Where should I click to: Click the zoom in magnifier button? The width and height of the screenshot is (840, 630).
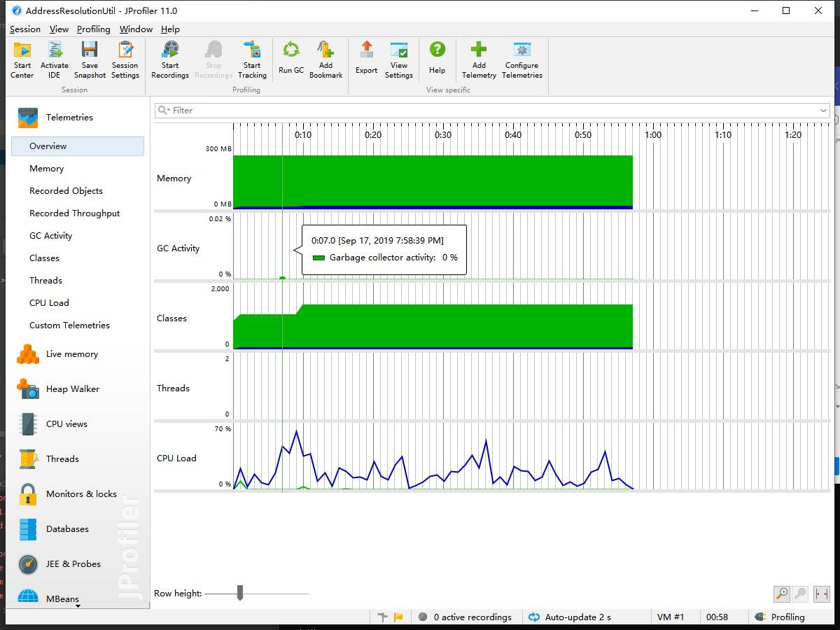point(782,594)
